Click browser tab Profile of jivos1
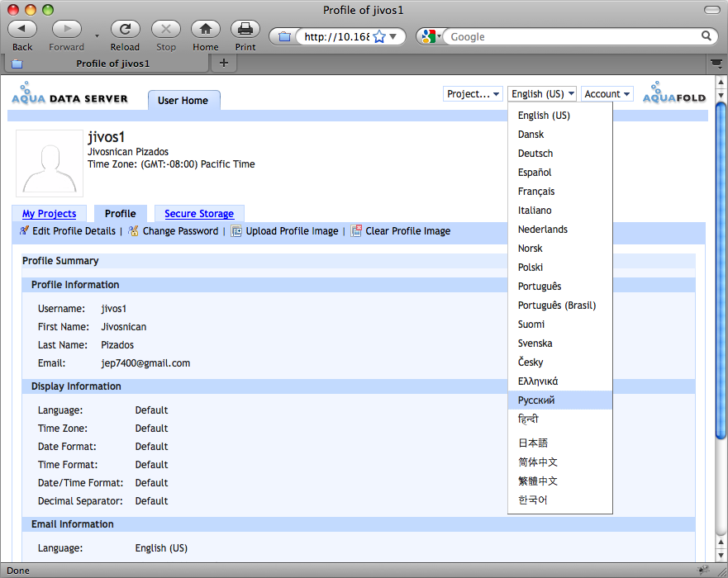This screenshot has height=578, width=728. tap(107, 64)
